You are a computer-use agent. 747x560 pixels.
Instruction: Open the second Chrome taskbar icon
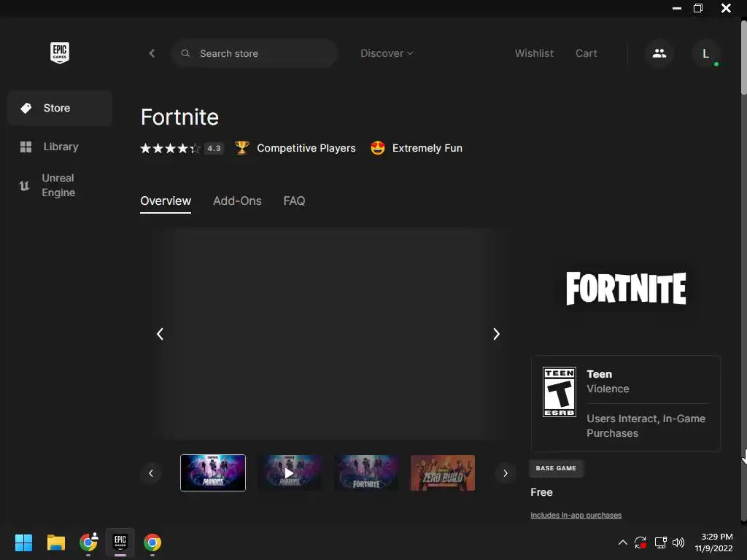(152, 542)
